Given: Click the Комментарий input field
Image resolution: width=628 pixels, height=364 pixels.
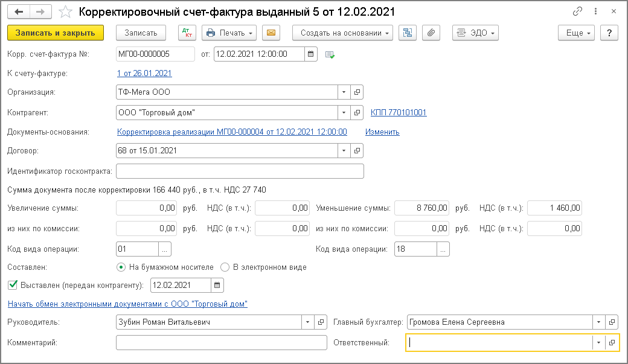Looking at the screenshot, I should click(x=221, y=342).
